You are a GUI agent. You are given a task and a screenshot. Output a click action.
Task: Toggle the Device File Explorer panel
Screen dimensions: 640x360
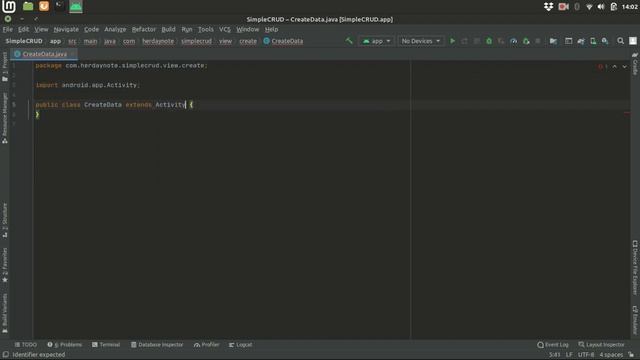(635, 267)
